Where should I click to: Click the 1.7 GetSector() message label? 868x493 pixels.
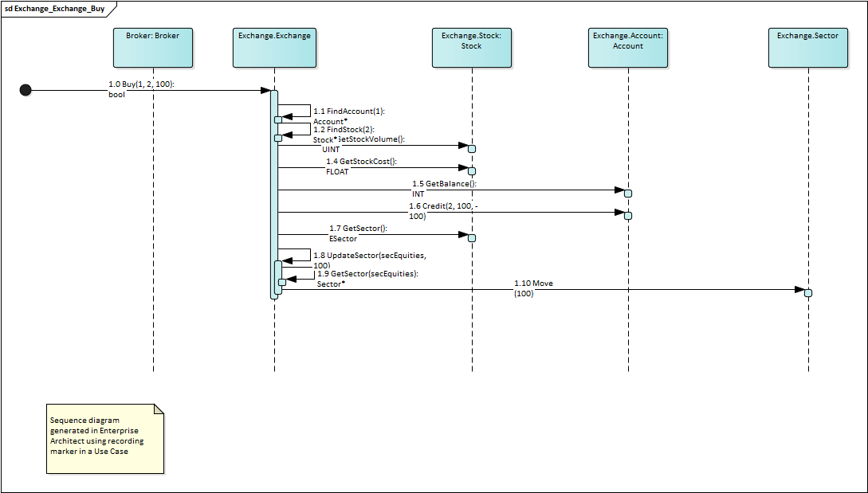pyautogui.click(x=358, y=233)
